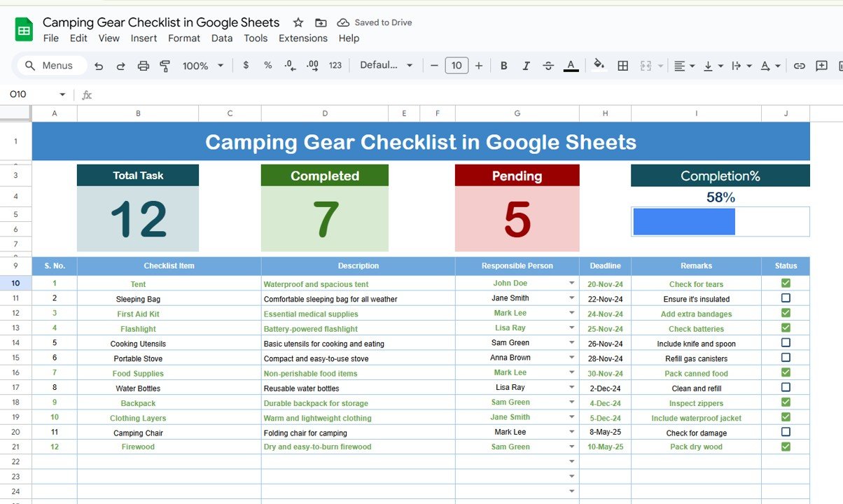
Task: Open the fill color bucket
Action: (599, 65)
